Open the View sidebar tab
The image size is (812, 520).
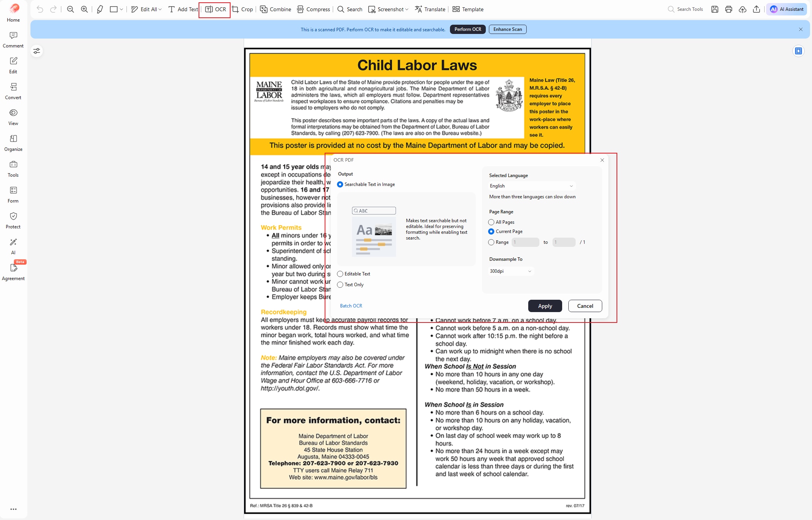point(13,117)
